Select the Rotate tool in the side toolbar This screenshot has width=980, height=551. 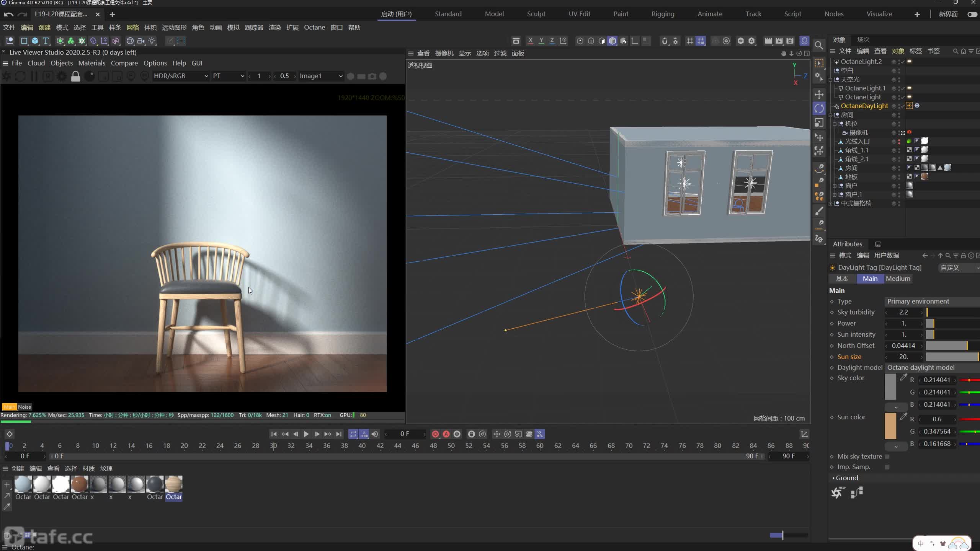tap(819, 109)
